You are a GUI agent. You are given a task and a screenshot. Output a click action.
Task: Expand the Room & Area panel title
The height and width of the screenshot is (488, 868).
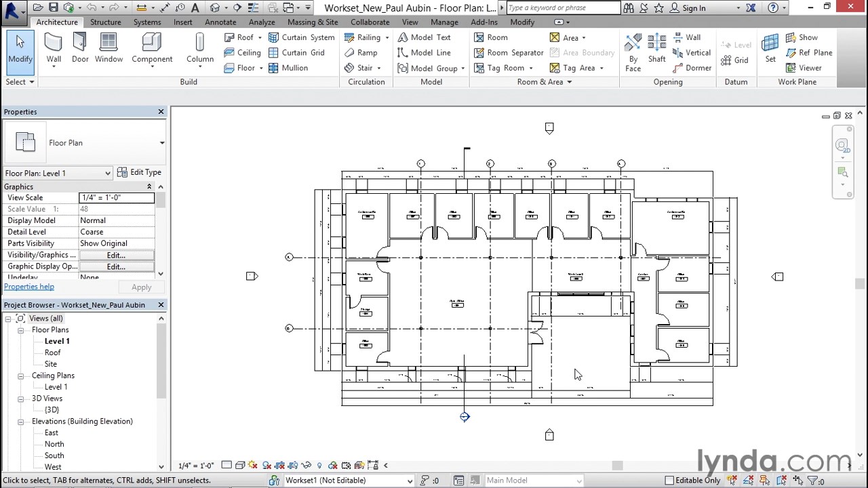[545, 82]
